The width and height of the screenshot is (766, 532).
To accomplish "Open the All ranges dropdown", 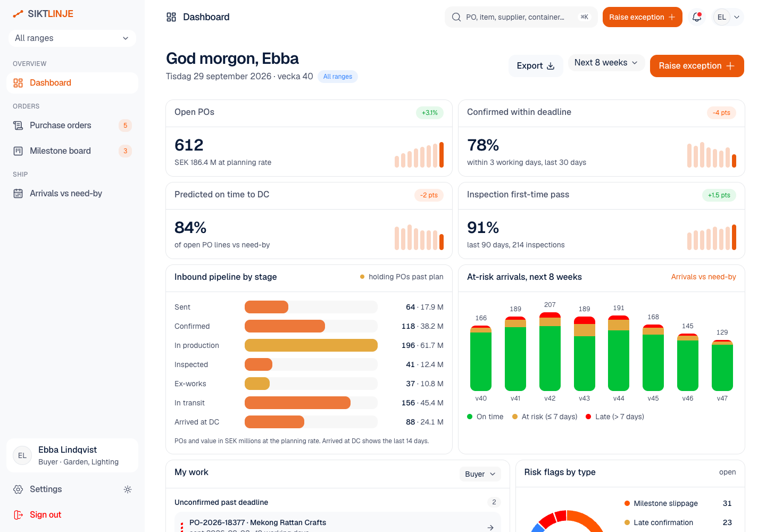I will (x=72, y=38).
